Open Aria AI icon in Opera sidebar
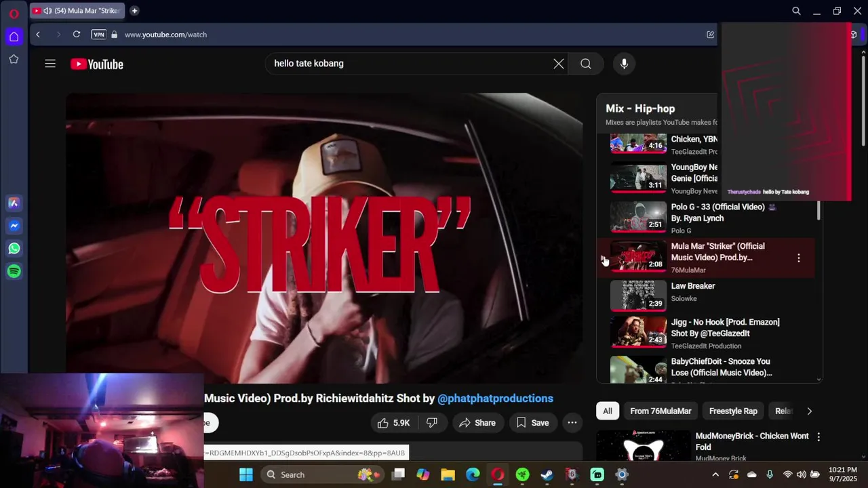This screenshot has width=868, height=488. pos(14,203)
